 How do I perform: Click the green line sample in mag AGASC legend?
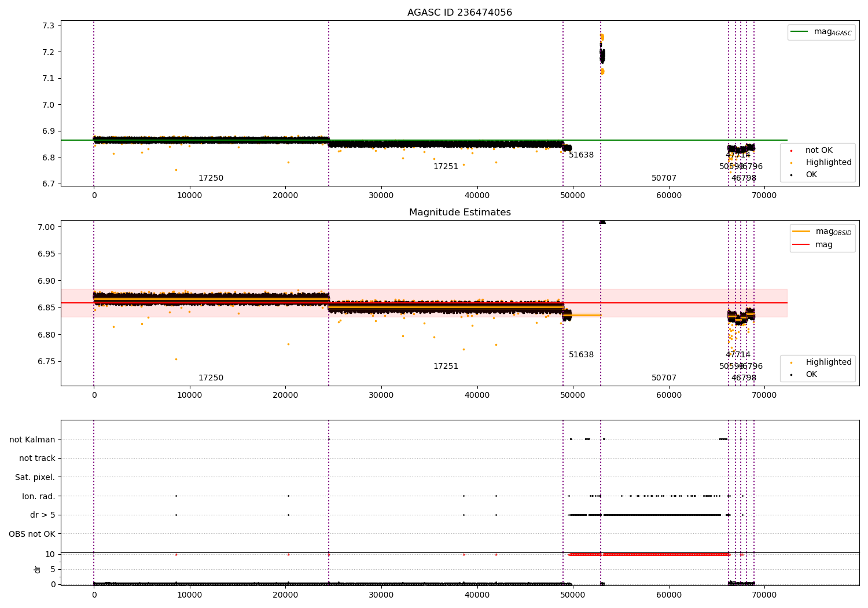(x=799, y=32)
